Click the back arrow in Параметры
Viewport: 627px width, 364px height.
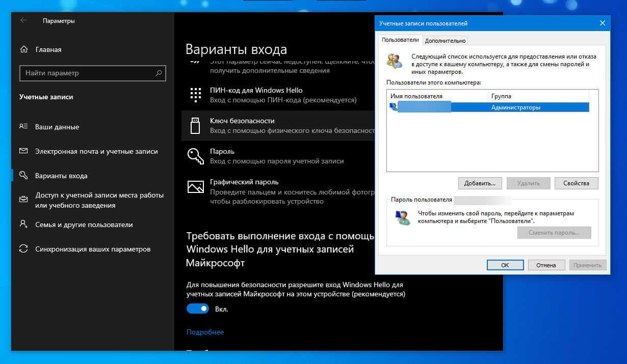23,21
